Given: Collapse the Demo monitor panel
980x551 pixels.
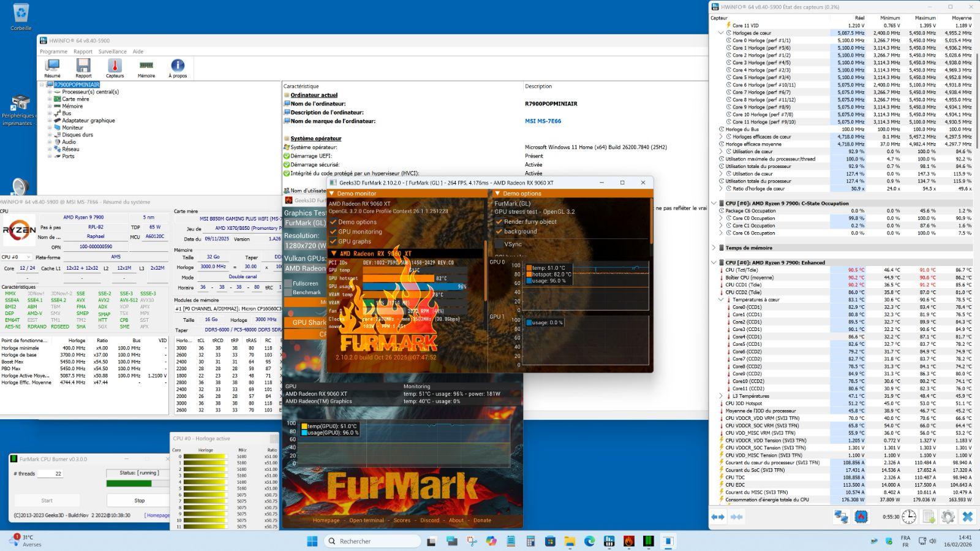Looking at the screenshot, I should tap(333, 194).
